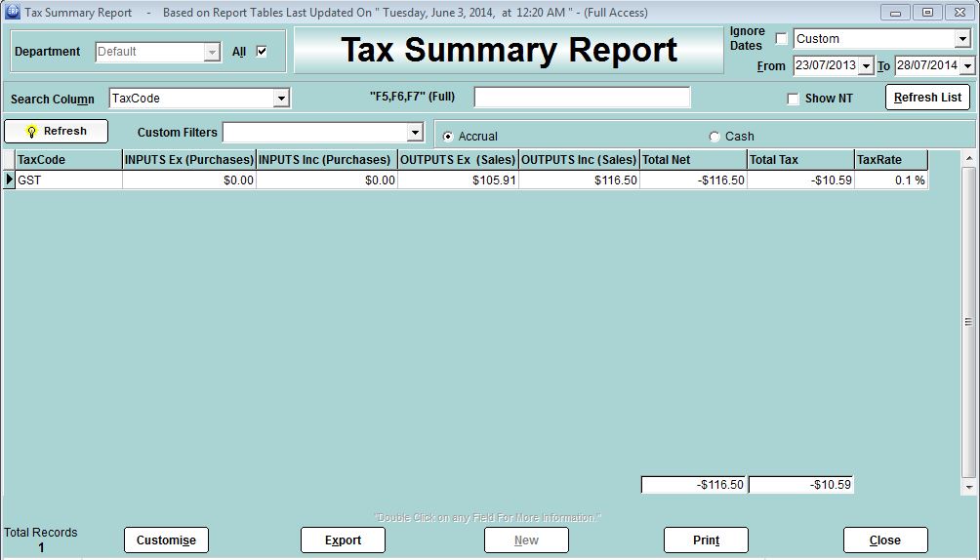Screen dimensions: 980x560
Task: Expand the Custom Filters dropdown
Action: pyautogui.click(x=415, y=133)
